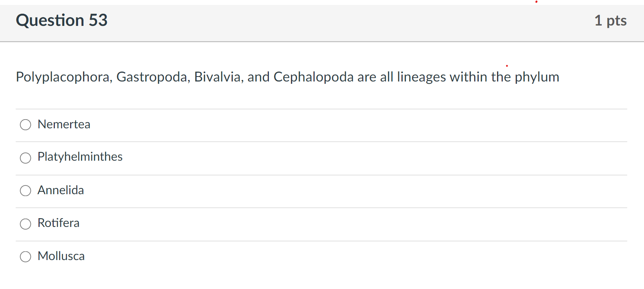Click the 1 pts label
This screenshot has width=644, height=289.
pos(610,21)
